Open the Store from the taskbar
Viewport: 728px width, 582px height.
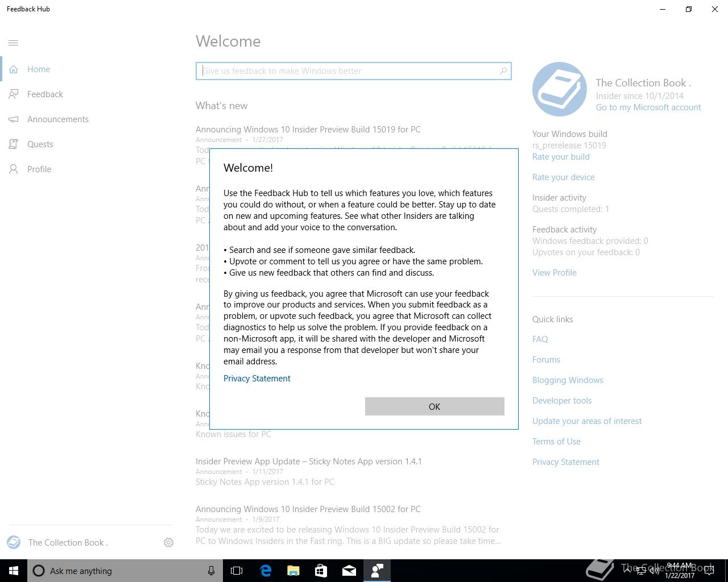pyautogui.click(x=321, y=571)
